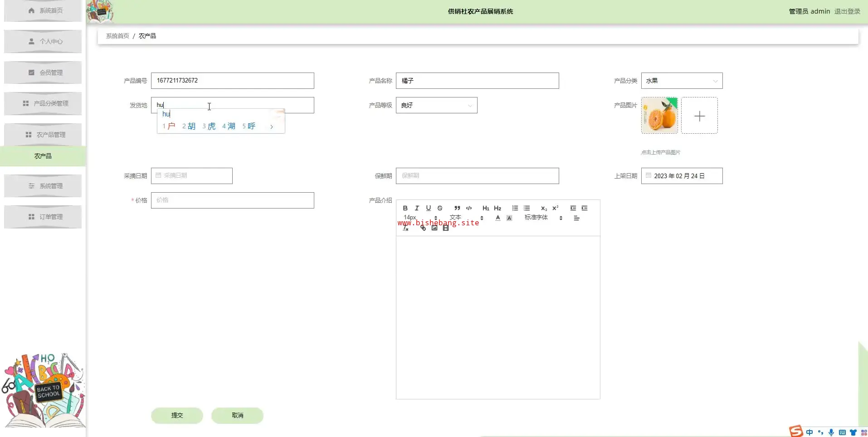Clear text formatting in the editor
The height and width of the screenshot is (437, 868).
(x=405, y=228)
